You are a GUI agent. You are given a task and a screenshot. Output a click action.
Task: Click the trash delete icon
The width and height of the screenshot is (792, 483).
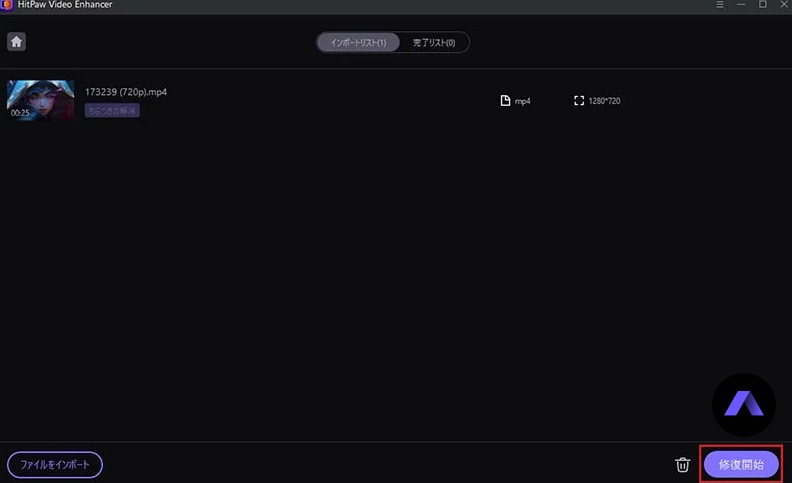tap(682, 464)
